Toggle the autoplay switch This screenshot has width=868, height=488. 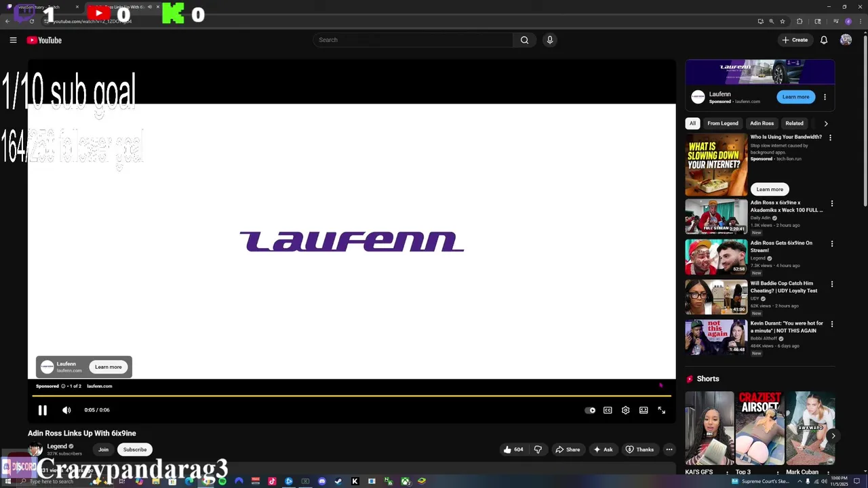tap(590, 410)
